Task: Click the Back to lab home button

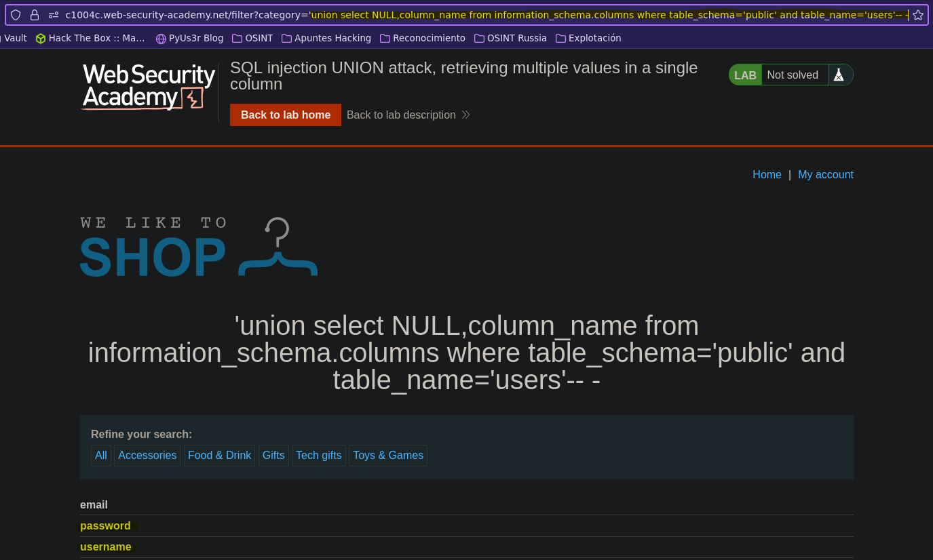Action: (286, 115)
